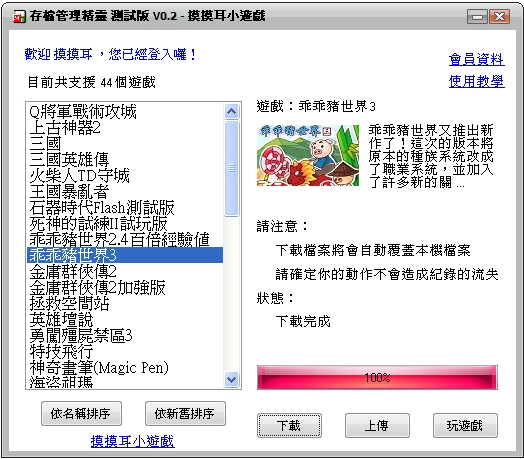Select 上古神器2 in the game list
This screenshot has width=524, height=459.
[125, 127]
